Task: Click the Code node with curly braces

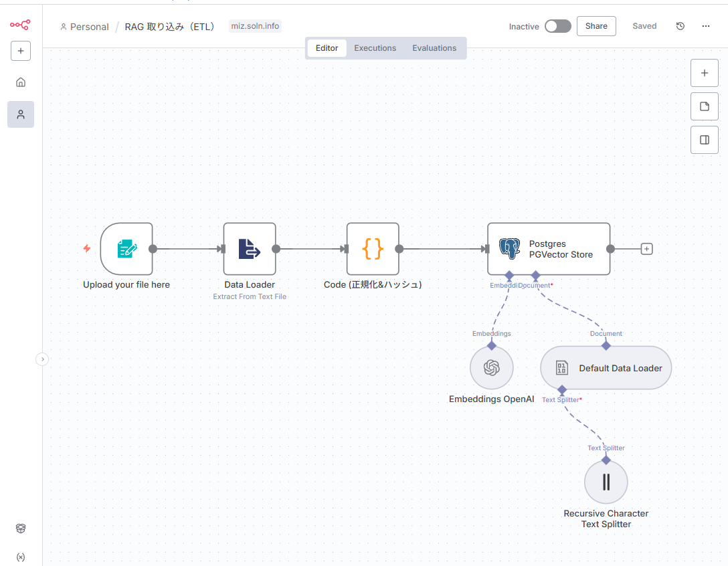Action: click(373, 249)
